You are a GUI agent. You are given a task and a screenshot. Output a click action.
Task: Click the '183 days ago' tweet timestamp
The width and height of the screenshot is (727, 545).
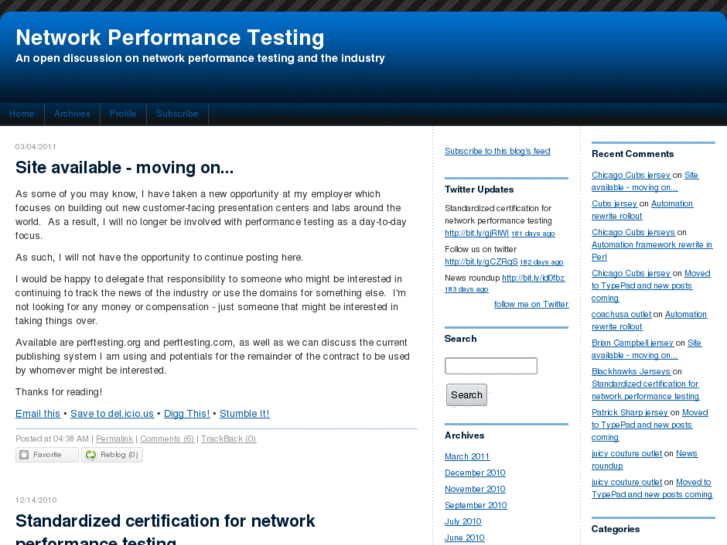466,289
